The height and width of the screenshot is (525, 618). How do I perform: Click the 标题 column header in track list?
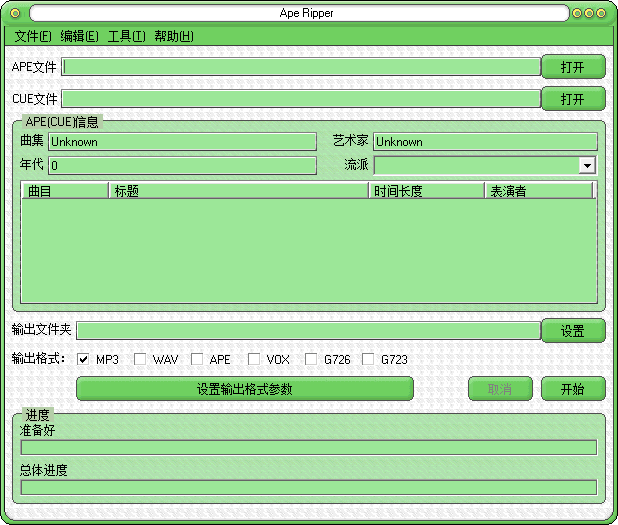(238, 191)
